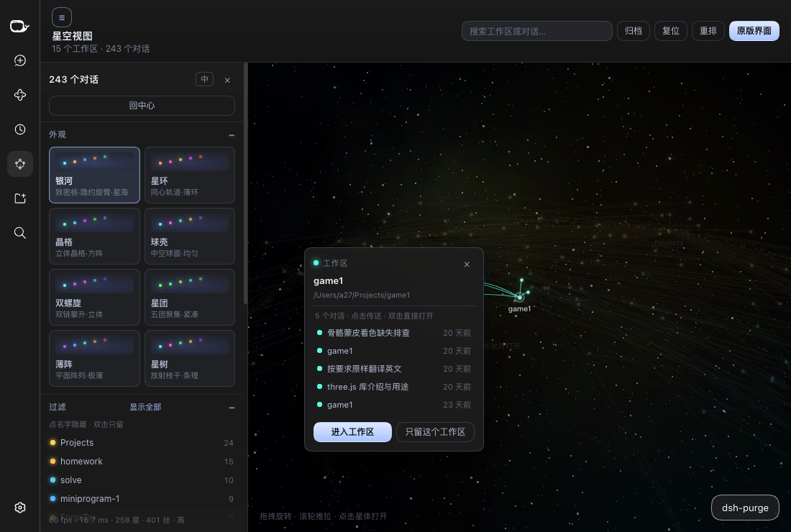
Task: Click the 复位 button
Action: click(x=670, y=31)
